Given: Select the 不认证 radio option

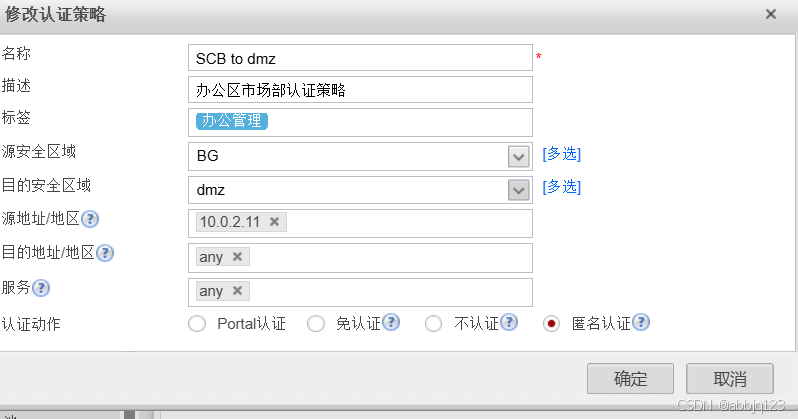Looking at the screenshot, I should tap(434, 323).
